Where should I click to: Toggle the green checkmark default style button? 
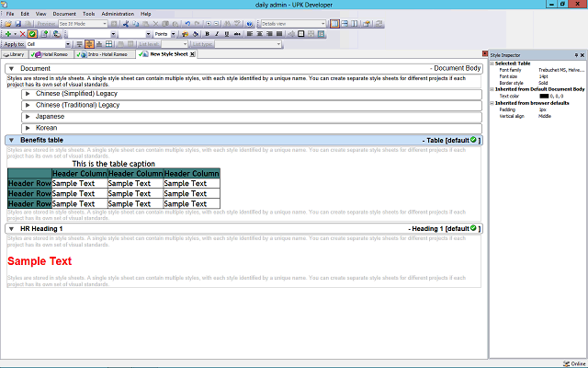(32, 34)
